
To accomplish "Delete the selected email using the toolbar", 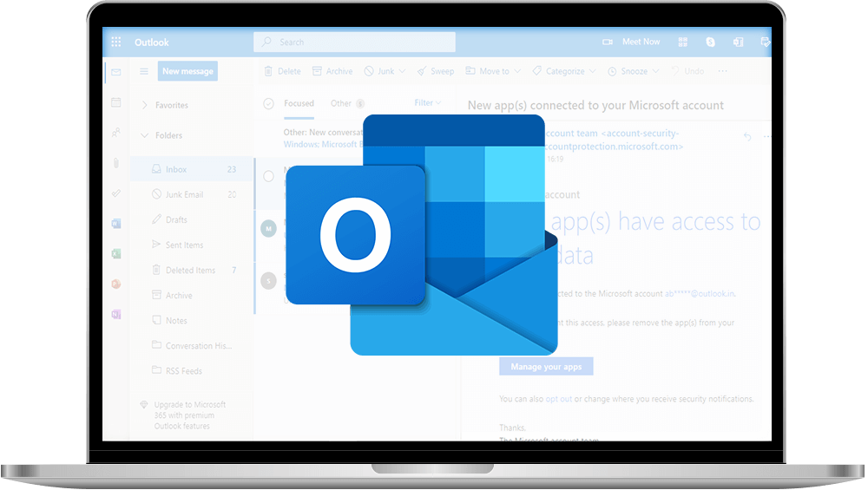I will coord(282,71).
